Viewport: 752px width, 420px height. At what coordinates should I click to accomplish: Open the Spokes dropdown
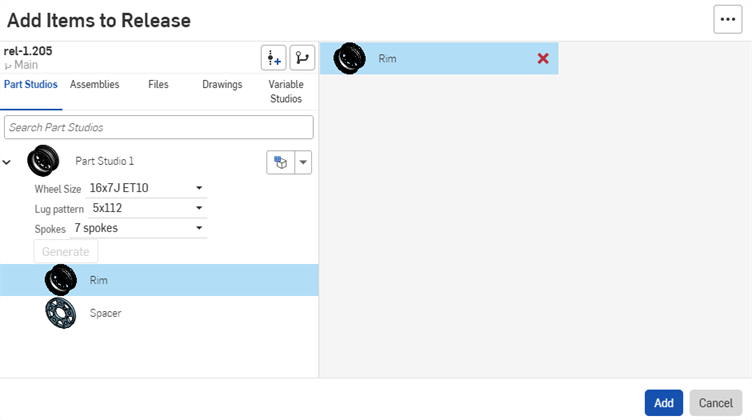(x=140, y=228)
